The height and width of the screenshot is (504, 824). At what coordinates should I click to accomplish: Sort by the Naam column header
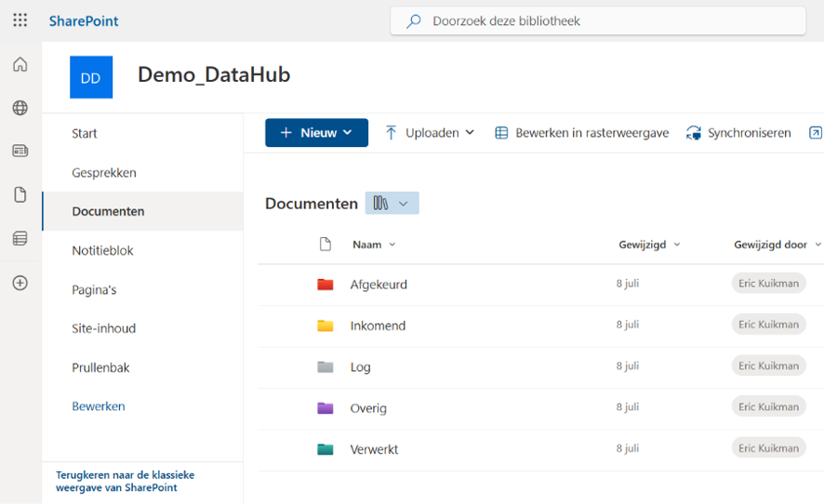pyautogui.click(x=374, y=245)
